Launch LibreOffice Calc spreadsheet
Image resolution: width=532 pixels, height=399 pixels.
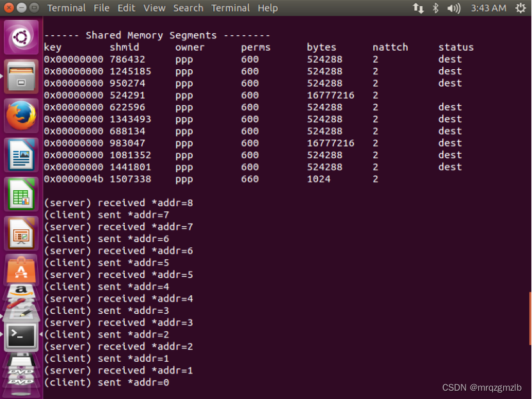(x=21, y=195)
